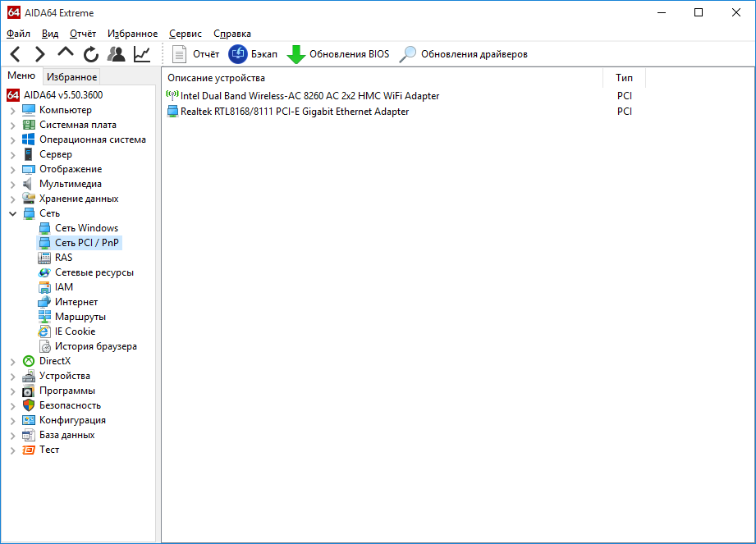
Task: Open the Отчёт menu in menu bar
Action: [83, 34]
